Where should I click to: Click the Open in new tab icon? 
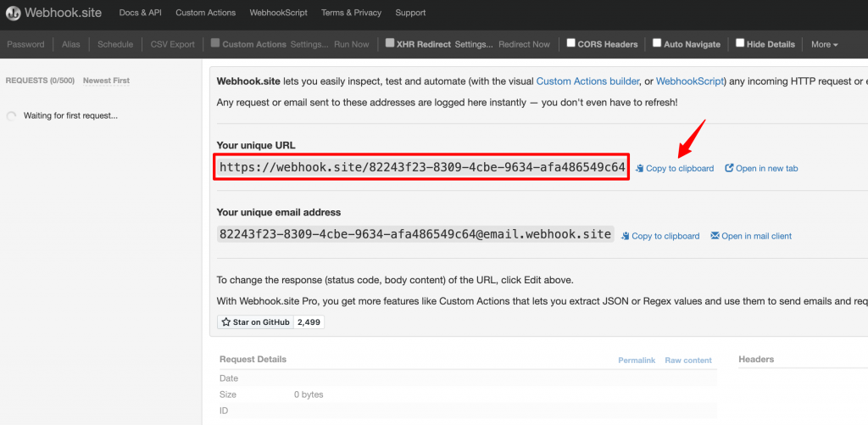pos(729,168)
